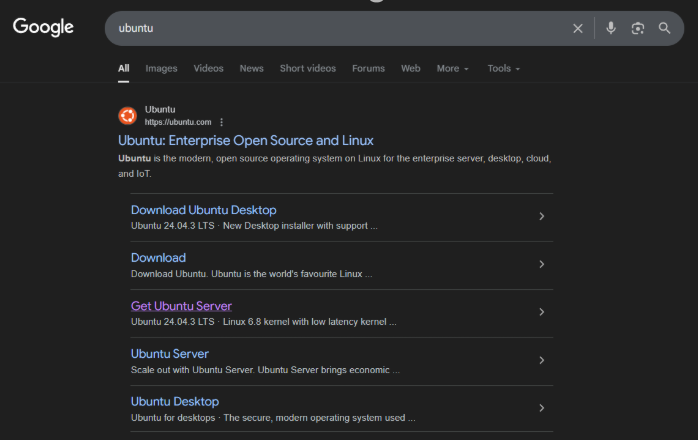Open the Ubuntu Desktop sitelink
Image resolution: width=698 pixels, height=440 pixels.
click(175, 402)
